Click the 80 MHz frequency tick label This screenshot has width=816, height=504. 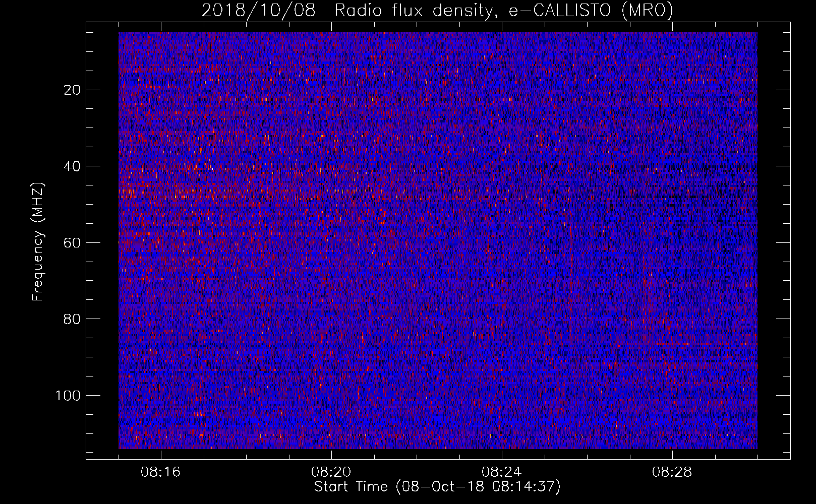pyautogui.click(x=73, y=319)
